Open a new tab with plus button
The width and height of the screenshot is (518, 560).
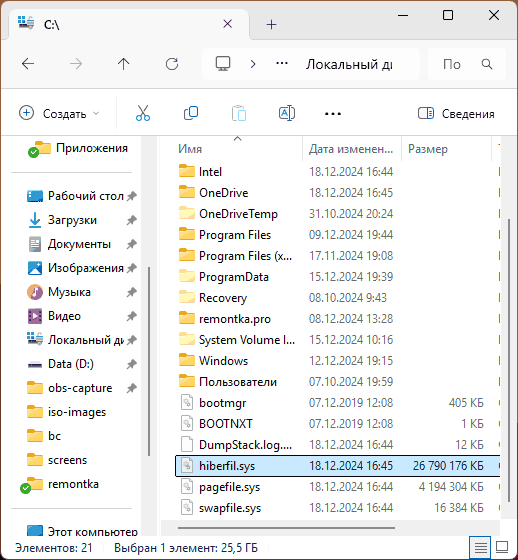272,24
